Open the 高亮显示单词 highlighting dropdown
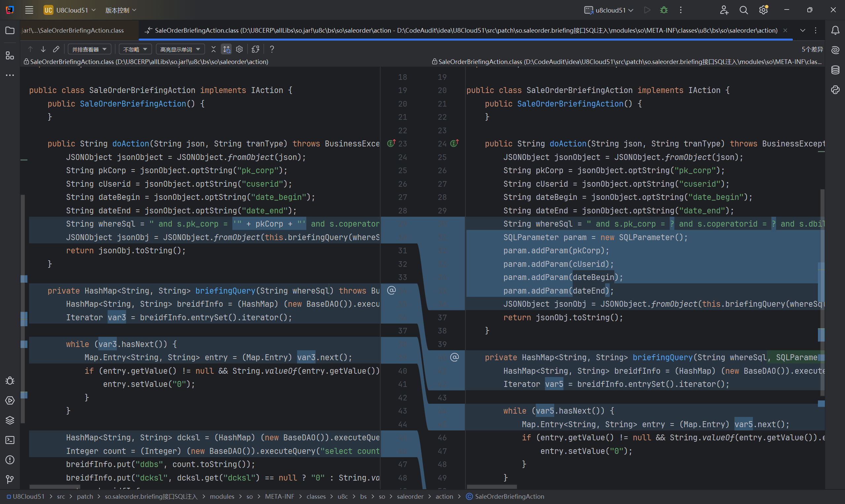Screen dimensions: 845x504 [x=180, y=49]
